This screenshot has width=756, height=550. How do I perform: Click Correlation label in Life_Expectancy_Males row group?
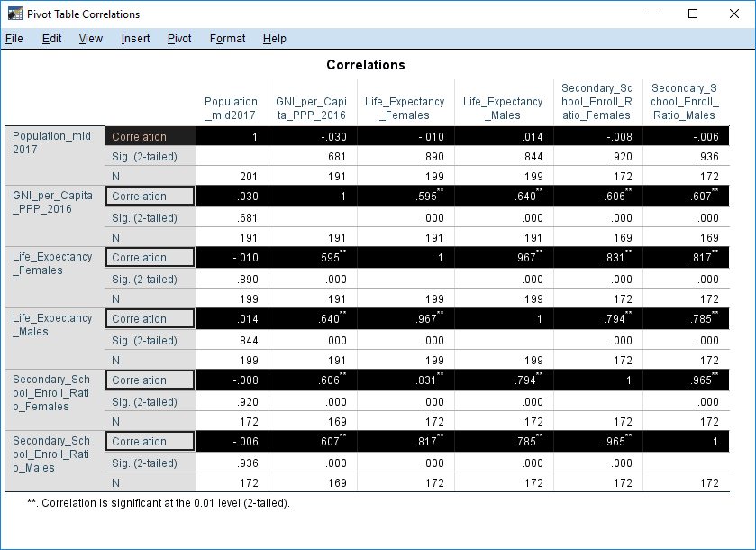pyautogui.click(x=150, y=319)
